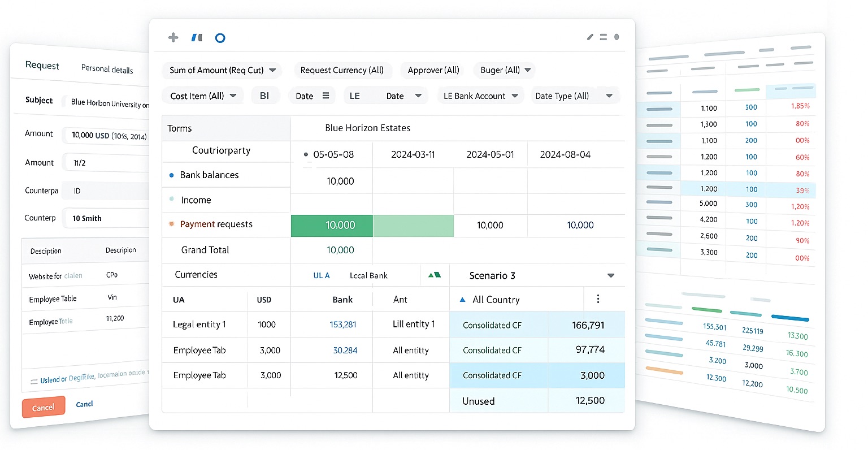Click the blue circle icon in toolbar
868x450 pixels.
pyautogui.click(x=220, y=38)
